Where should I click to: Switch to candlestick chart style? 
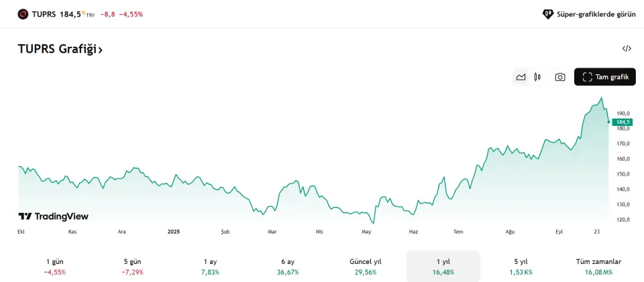point(537,77)
